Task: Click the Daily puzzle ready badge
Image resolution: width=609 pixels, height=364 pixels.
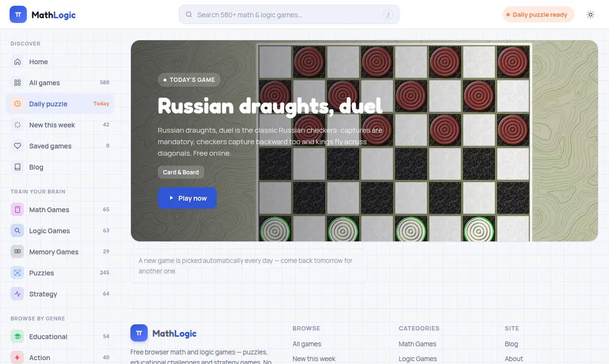Action: point(539,14)
